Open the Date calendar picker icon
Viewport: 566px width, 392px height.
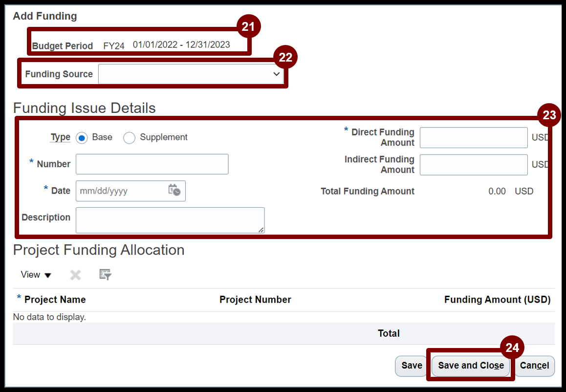pos(174,190)
